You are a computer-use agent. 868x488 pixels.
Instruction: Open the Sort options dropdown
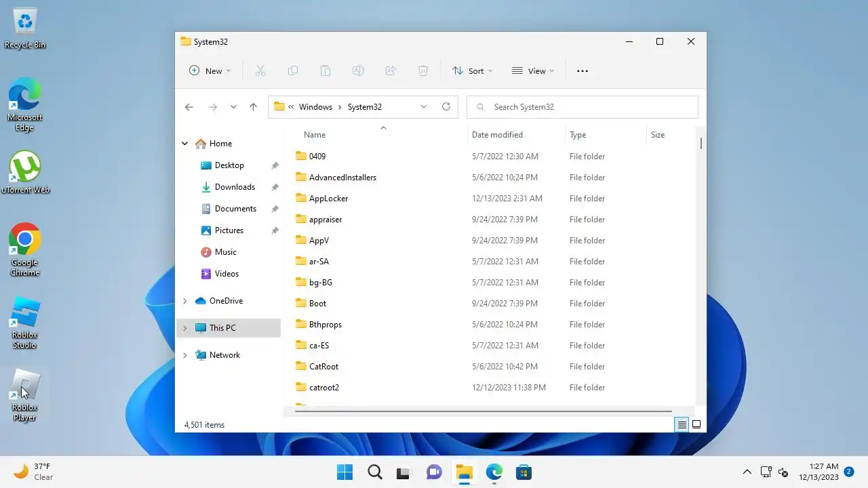coord(473,70)
